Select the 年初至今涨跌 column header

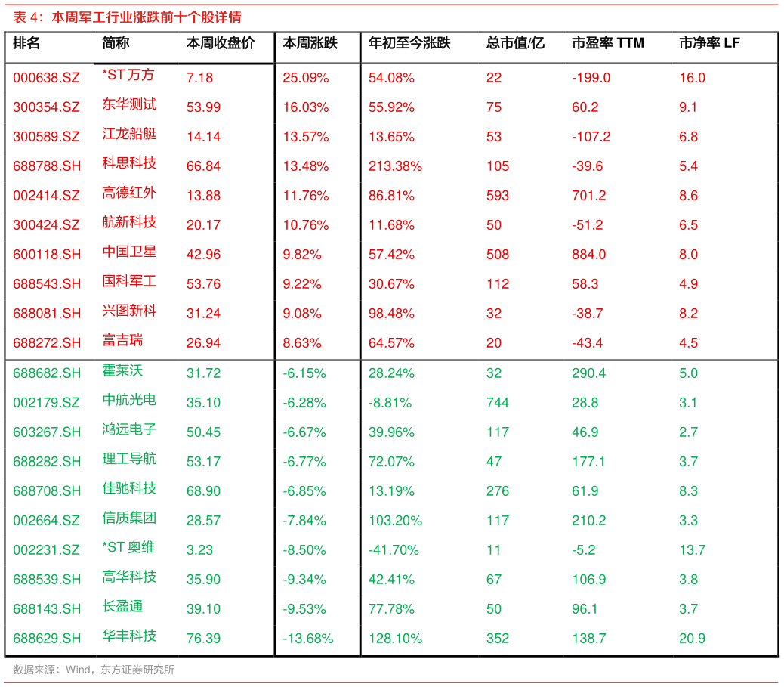tap(409, 43)
